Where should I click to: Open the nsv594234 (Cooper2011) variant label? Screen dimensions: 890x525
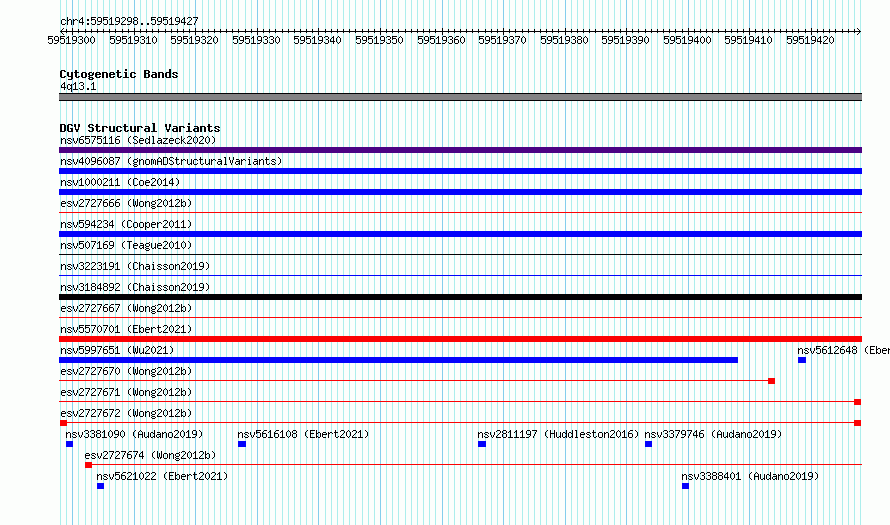[x=126, y=224]
